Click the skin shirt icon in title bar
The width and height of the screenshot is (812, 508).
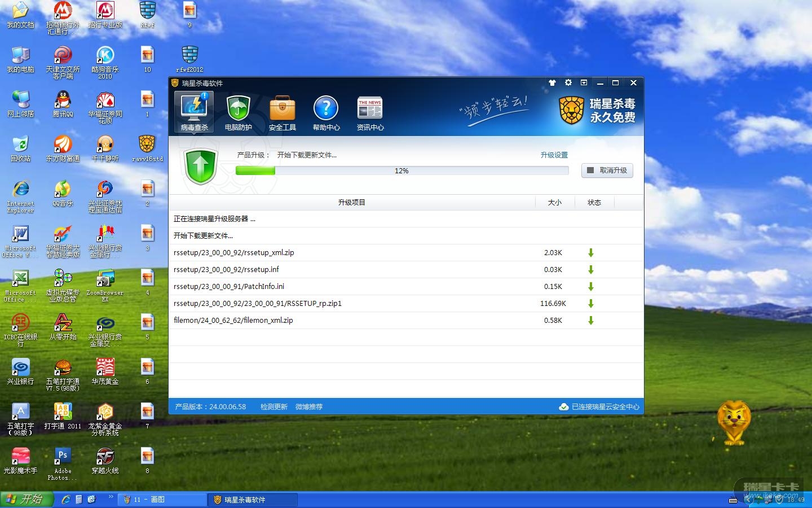click(552, 83)
